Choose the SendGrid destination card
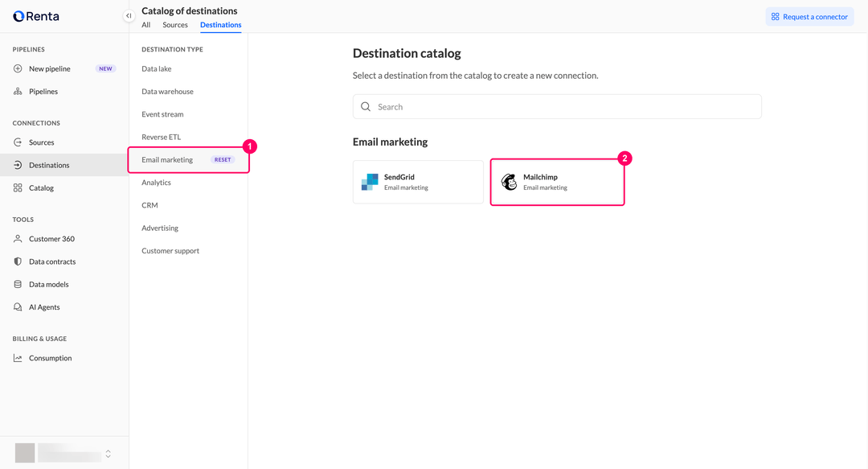The width and height of the screenshot is (868, 469). pos(418,182)
